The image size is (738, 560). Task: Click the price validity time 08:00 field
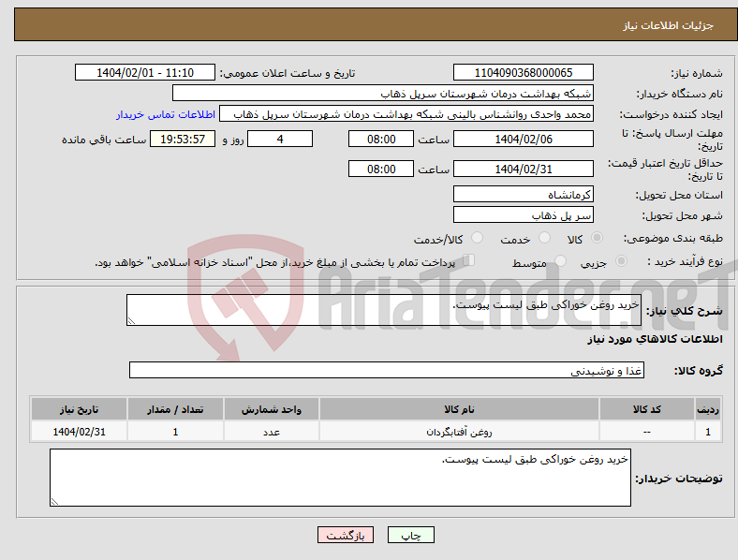click(x=381, y=169)
